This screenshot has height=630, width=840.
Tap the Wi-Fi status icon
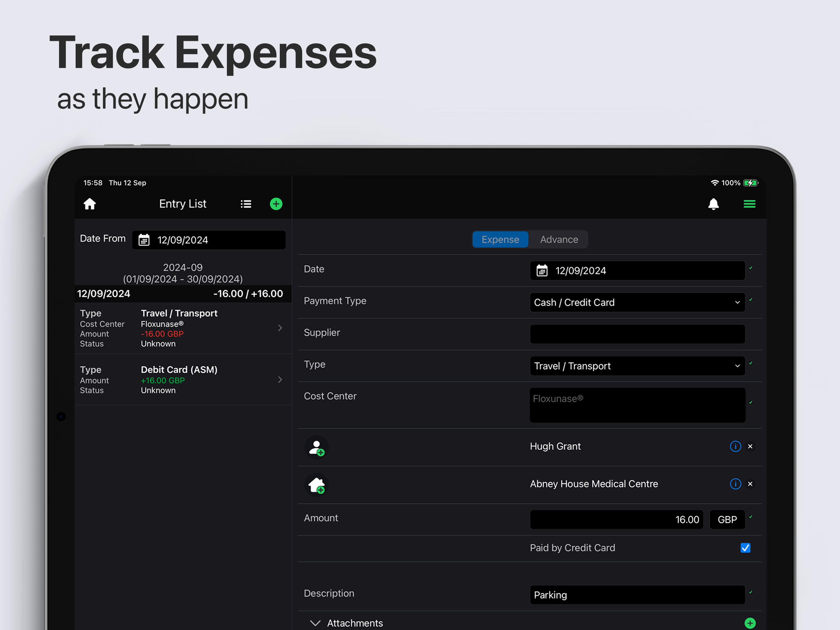point(715,183)
